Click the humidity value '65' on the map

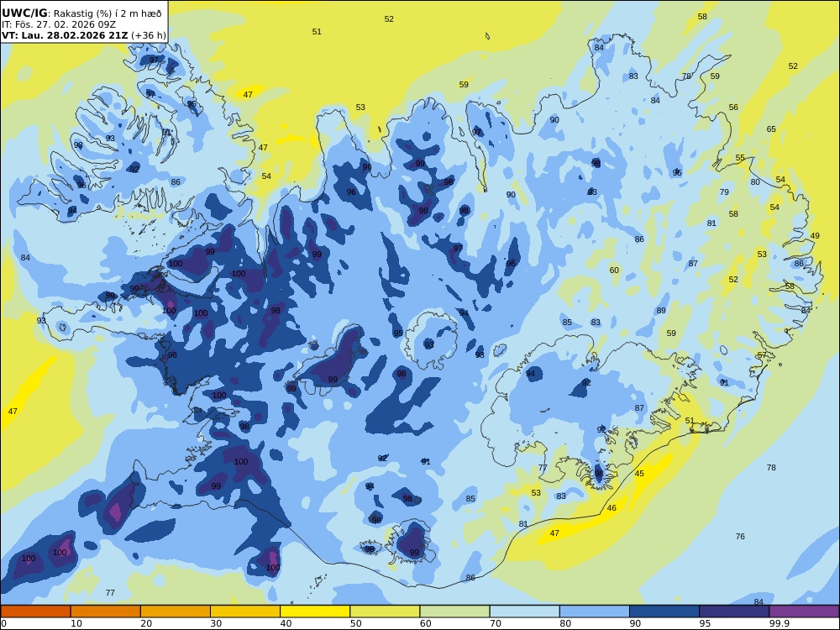point(771,129)
